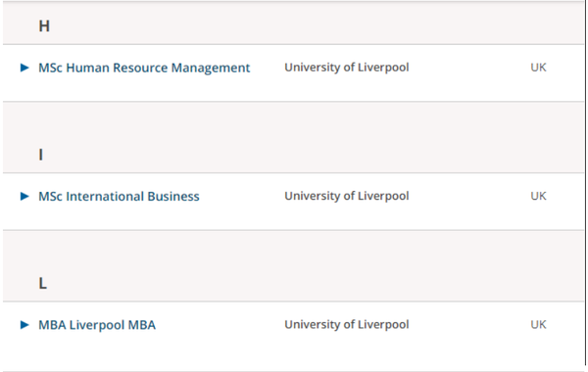Click the vertical scrollbar line at right edge
Viewport: 588px width, 372px height.
pos(585,182)
